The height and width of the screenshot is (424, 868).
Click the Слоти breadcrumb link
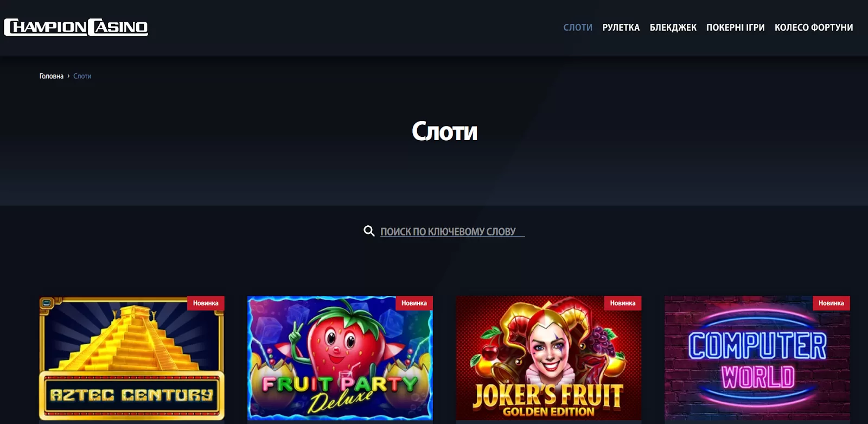tap(82, 77)
